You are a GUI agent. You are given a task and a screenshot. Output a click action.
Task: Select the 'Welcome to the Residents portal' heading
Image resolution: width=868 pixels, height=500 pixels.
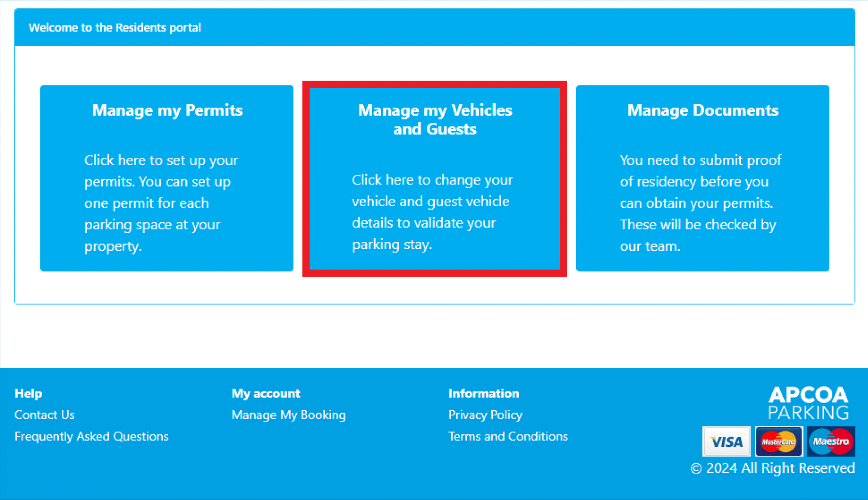click(x=115, y=28)
